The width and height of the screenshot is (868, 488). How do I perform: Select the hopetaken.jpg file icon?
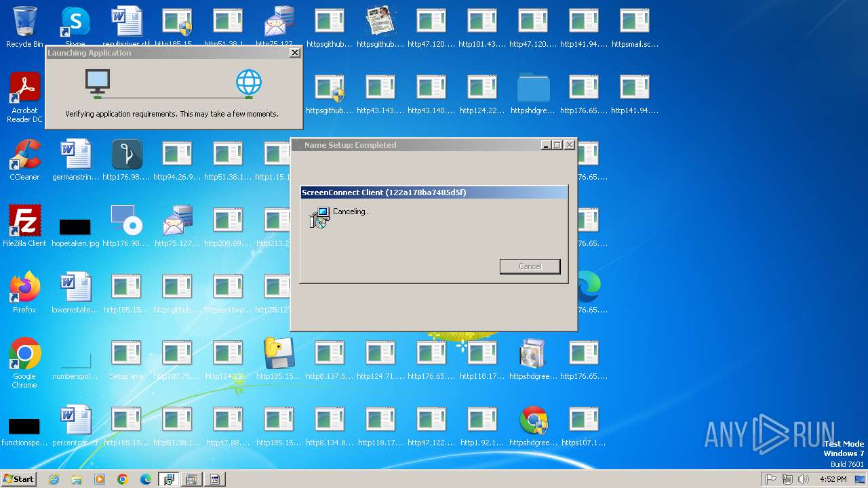[75, 233]
